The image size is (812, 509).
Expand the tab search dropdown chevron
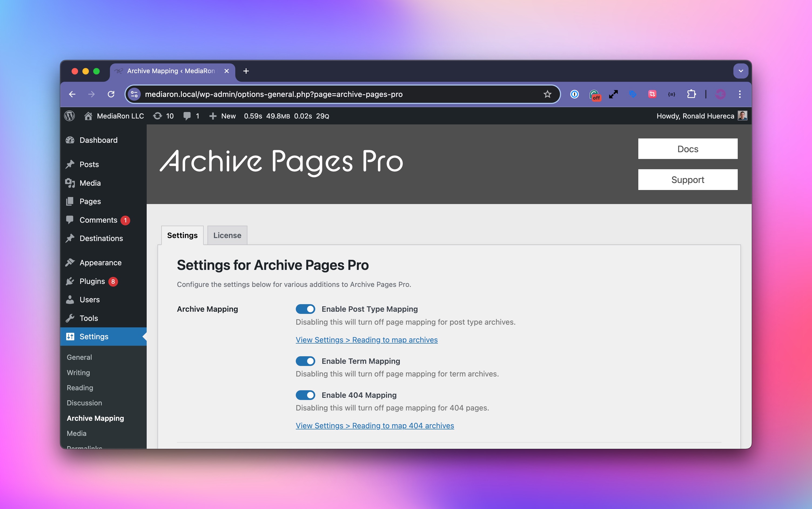(x=741, y=71)
